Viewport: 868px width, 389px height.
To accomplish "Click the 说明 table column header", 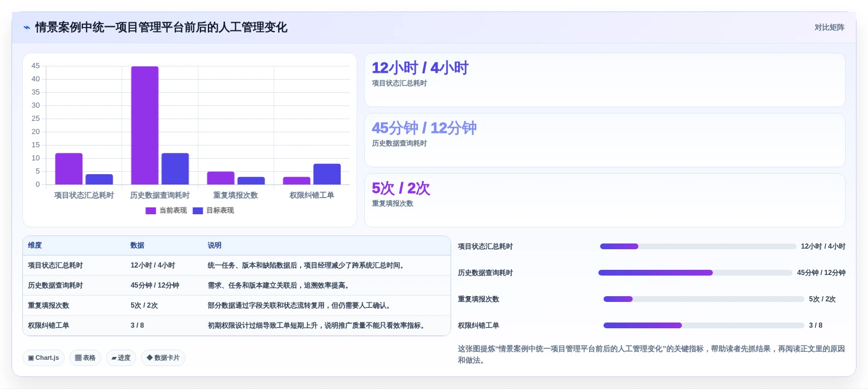I will click(x=215, y=245).
